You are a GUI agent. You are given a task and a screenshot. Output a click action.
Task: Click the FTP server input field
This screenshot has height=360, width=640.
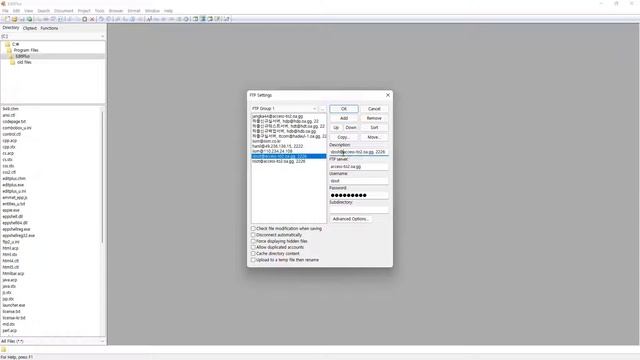(359, 167)
